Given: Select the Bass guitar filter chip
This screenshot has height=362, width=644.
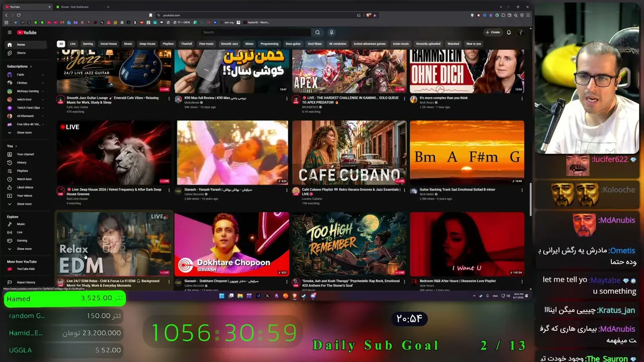Looking at the screenshot, I should pos(293,44).
